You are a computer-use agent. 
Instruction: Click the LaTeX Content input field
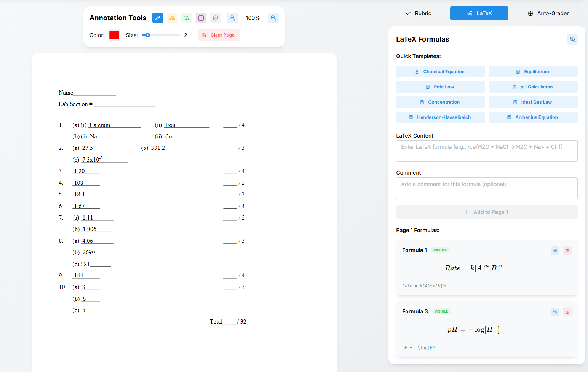click(x=487, y=151)
